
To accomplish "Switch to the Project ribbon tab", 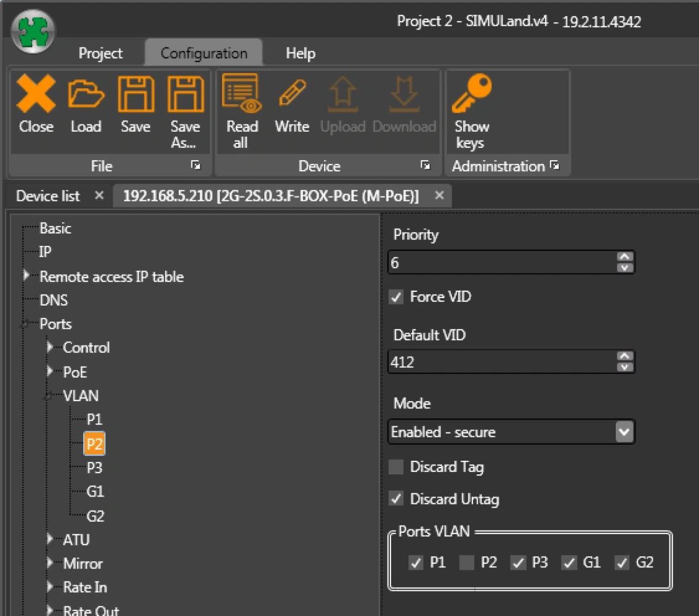I will [x=100, y=54].
